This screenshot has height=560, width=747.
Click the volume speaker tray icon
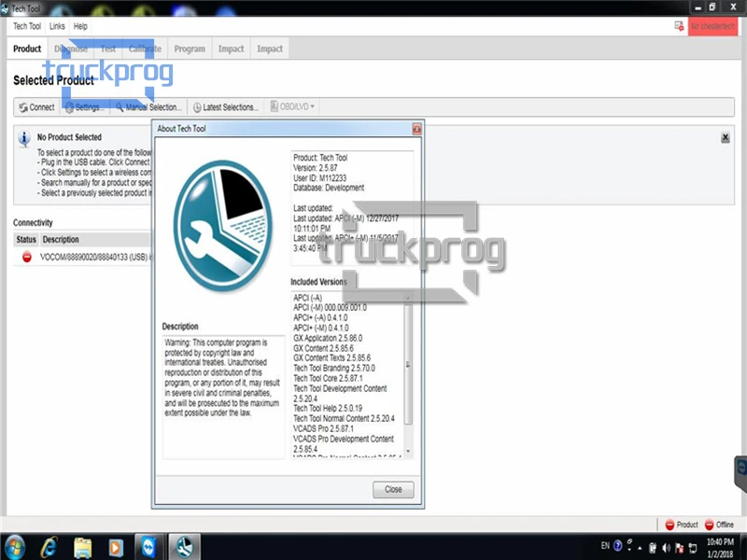pyautogui.click(x=666, y=548)
